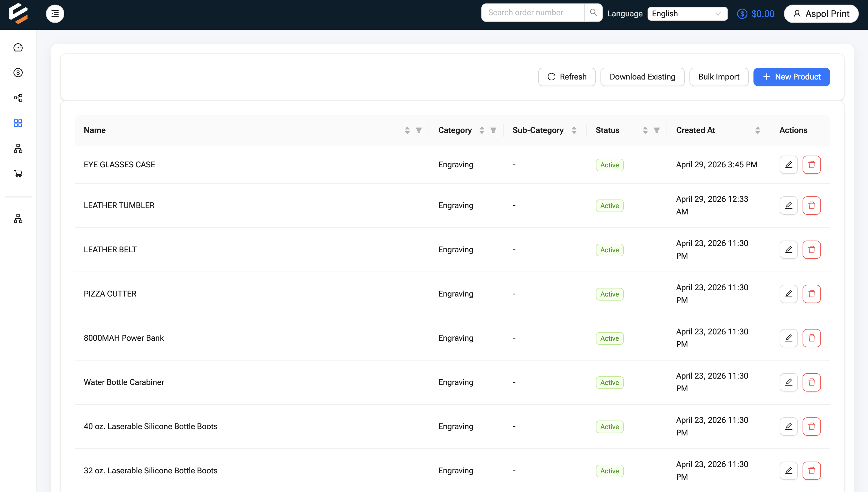
Task: Open the Language dropdown showing English
Action: click(x=687, y=14)
